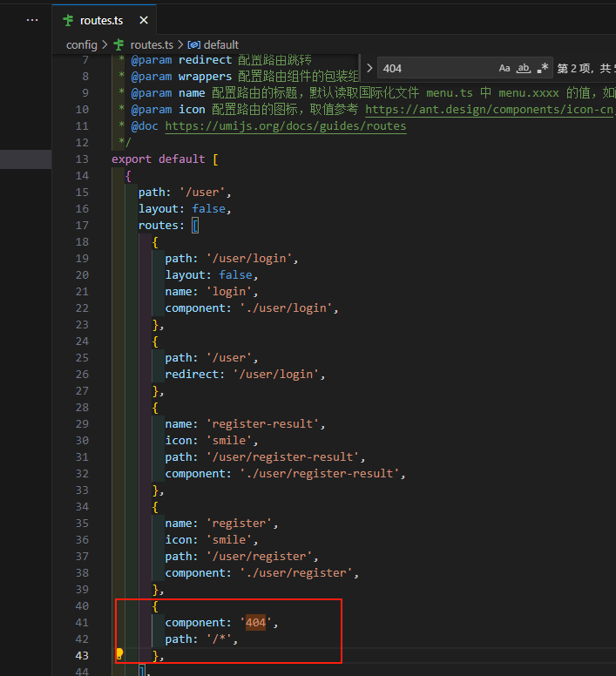This screenshot has height=676, width=616.
Task: Click path: '/user' on line 25
Action: coord(211,358)
